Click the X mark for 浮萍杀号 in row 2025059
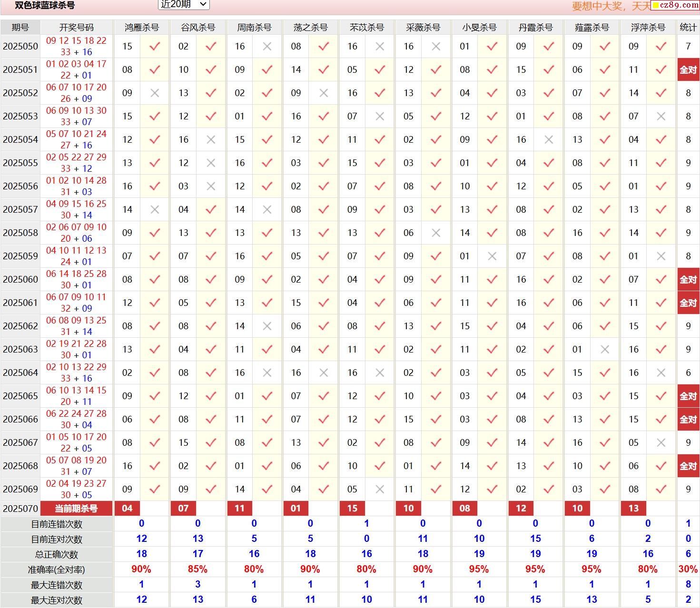Screen dimensions: 700x608 click(x=661, y=256)
